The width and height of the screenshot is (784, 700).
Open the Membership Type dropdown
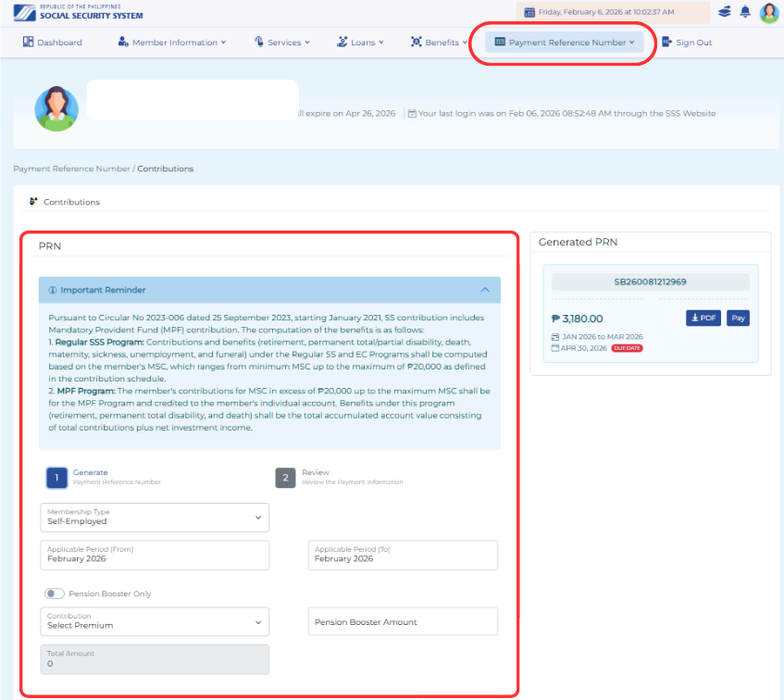[155, 517]
